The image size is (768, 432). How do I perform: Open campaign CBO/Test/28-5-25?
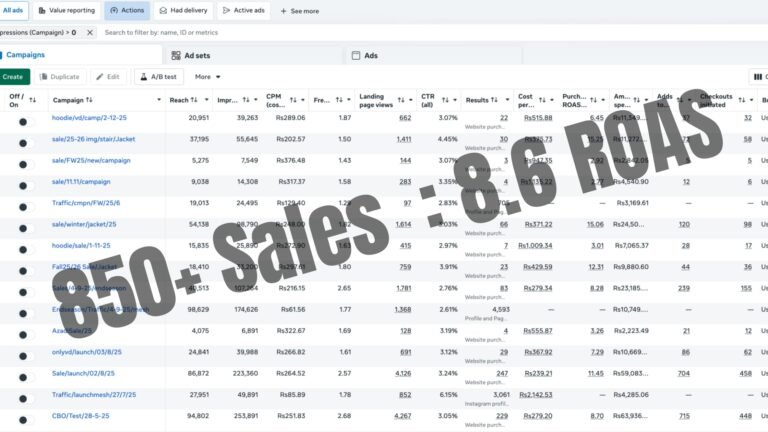(81, 416)
